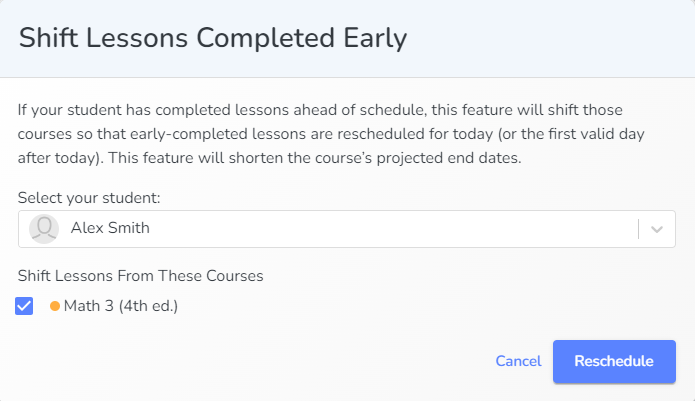Confirm rescheduling with the blue button
The width and height of the screenshot is (695, 401).
click(x=614, y=361)
